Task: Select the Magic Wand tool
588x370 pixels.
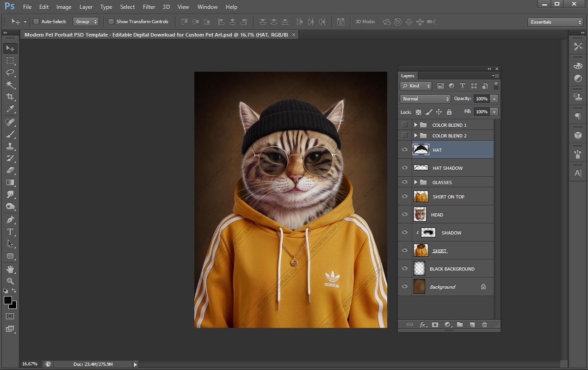Action: (x=10, y=85)
